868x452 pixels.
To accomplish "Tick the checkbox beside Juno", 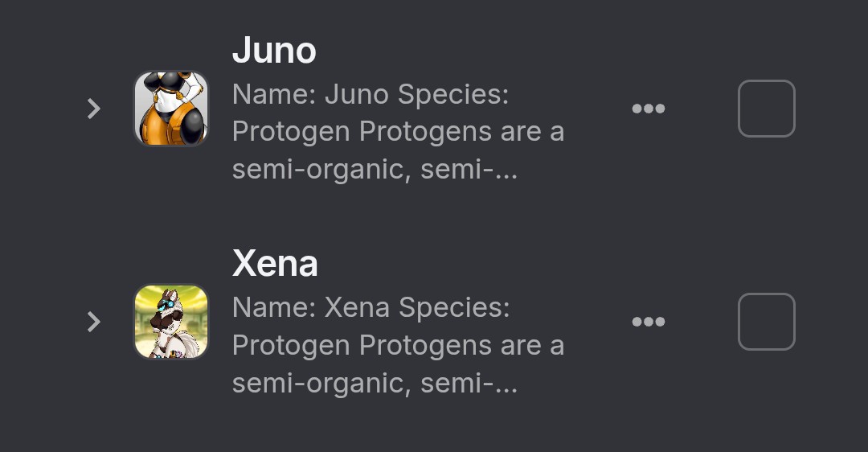I will click(x=767, y=109).
